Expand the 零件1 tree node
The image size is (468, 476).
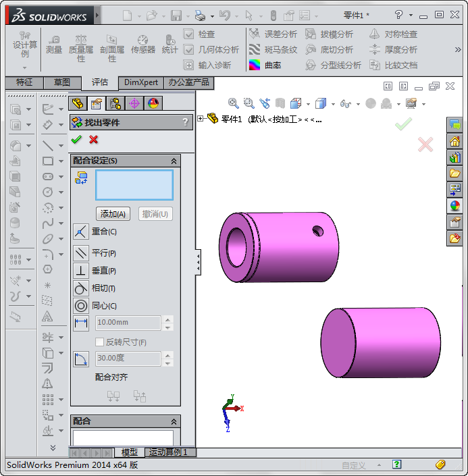click(x=201, y=119)
